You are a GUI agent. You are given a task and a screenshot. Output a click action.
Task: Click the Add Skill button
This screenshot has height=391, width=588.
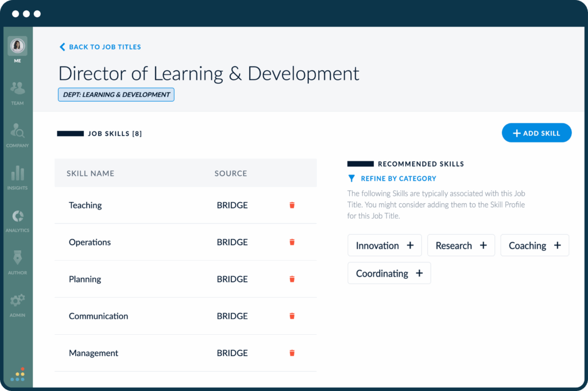[536, 133]
